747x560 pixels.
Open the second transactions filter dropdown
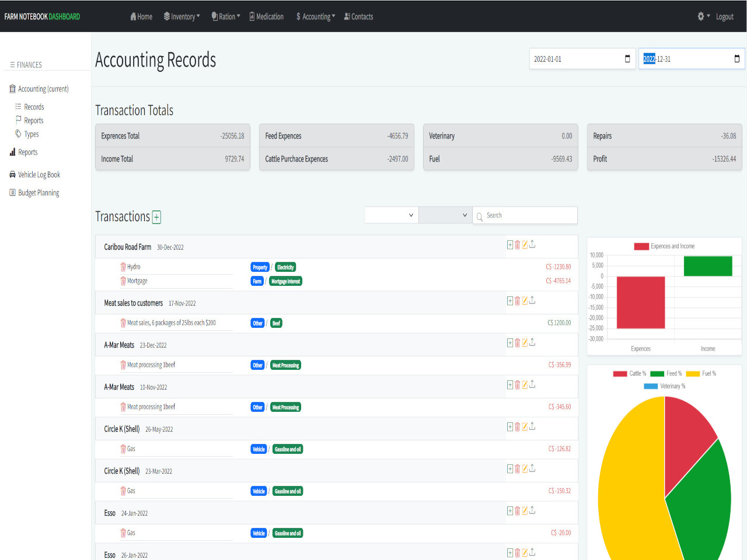(445, 215)
